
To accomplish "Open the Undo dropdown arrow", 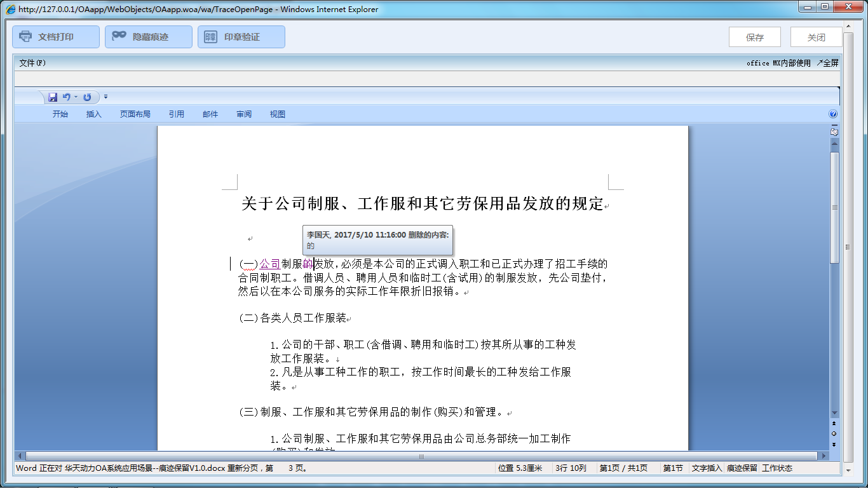I will click(x=74, y=97).
